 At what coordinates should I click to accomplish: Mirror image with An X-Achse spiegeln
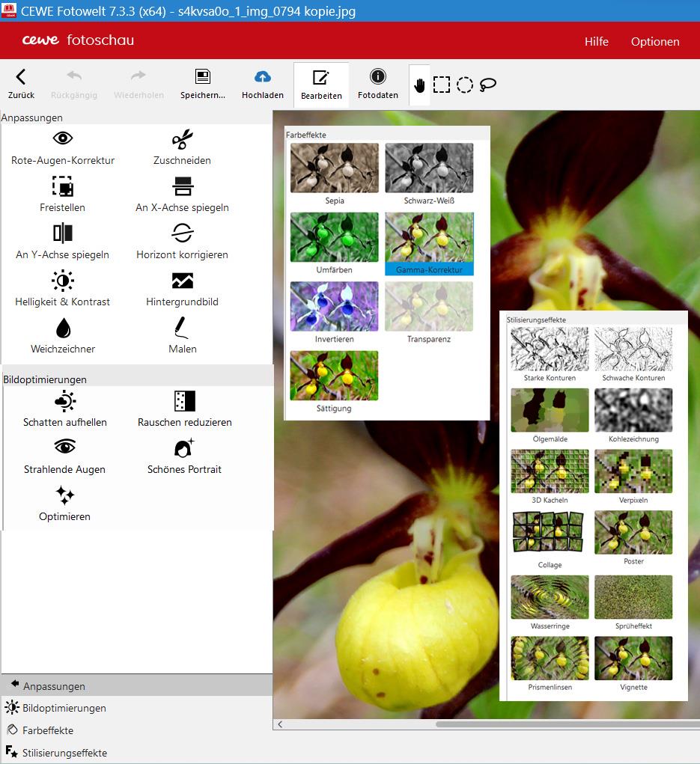183,195
